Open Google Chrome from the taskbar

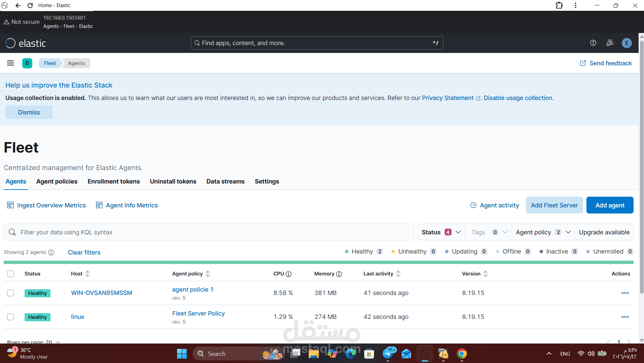[x=462, y=354]
